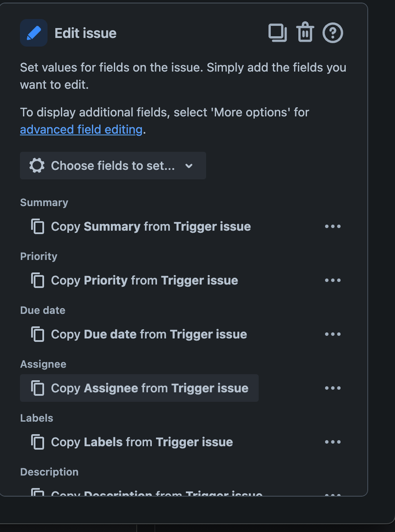Click the duplicate component icon
The width and height of the screenshot is (395, 532).
(278, 33)
